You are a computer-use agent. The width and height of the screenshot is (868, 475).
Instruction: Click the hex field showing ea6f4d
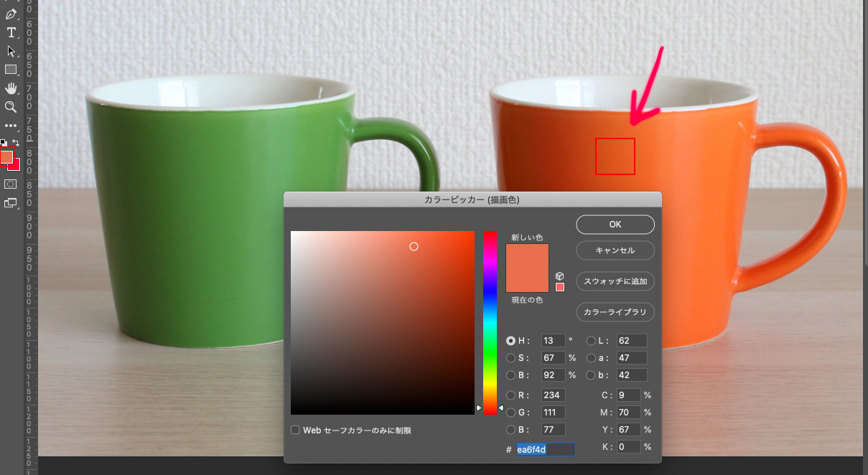(x=544, y=450)
